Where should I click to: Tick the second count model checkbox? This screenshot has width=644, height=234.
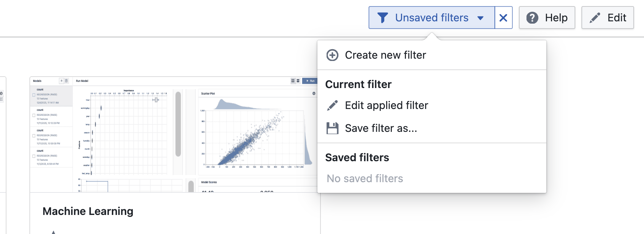click(34, 115)
